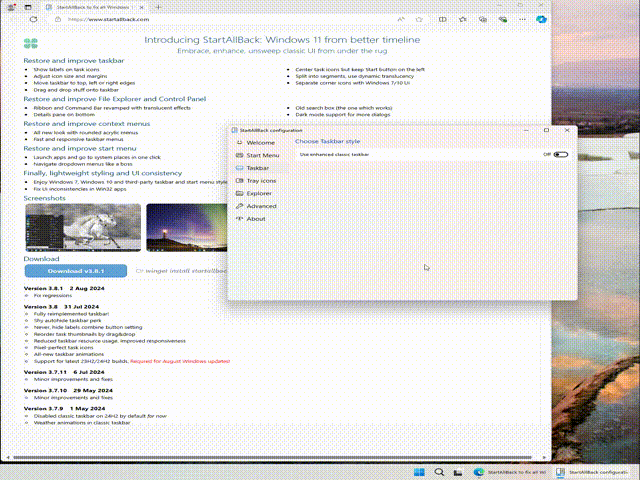640x480 pixels.
Task: Click Version 3.8.1 2 Aug 2024 text
Action: tap(64, 288)
